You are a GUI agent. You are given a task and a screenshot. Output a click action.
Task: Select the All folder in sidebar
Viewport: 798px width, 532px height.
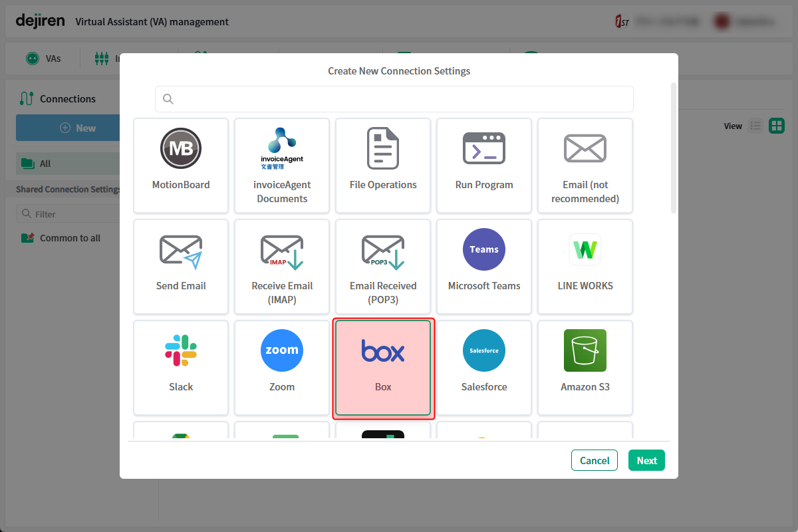click(x=68, y=164)
